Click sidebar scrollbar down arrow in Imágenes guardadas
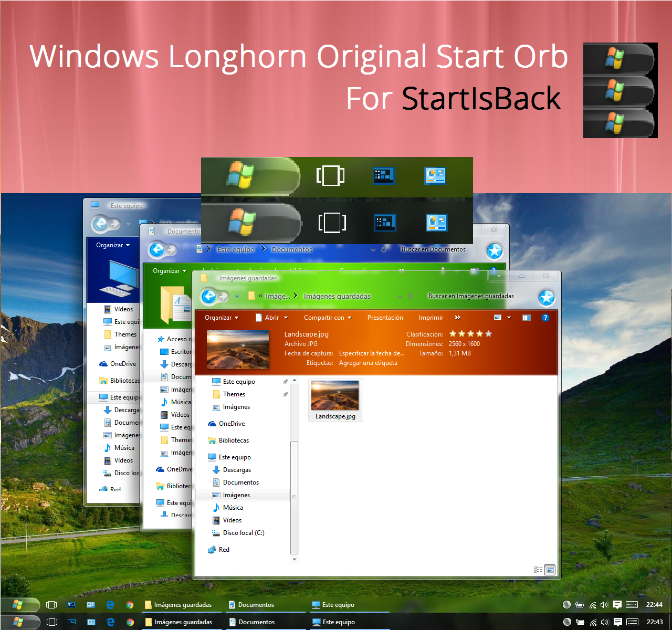Screen dimensions: 672x630 (295, 559)
